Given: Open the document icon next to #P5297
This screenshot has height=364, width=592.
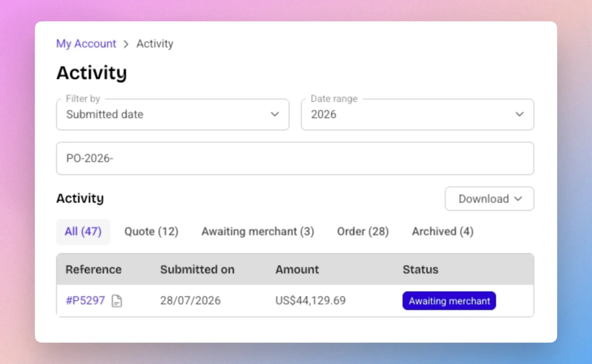Looking at the screenshot, I should coord(116,301).
